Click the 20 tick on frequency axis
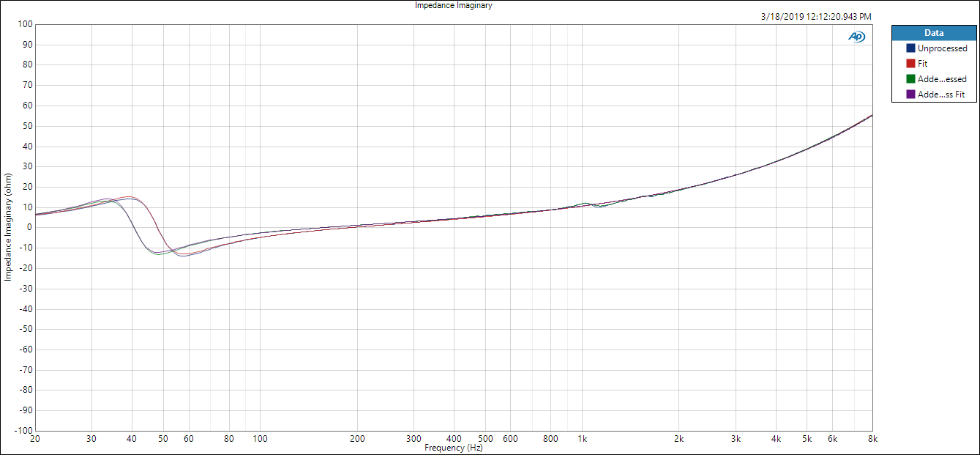 pos(35,439)
